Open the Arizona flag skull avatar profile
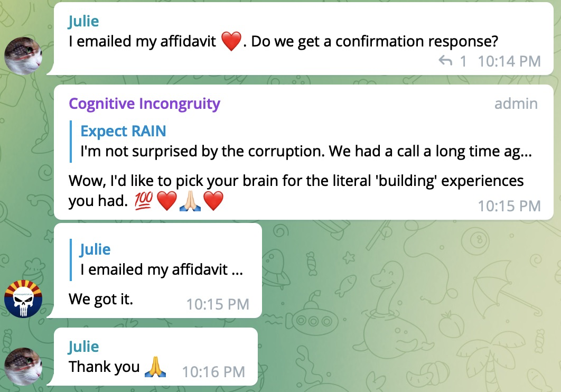The height and width of the screenshot is (392, 561). (x=23, y=299)
